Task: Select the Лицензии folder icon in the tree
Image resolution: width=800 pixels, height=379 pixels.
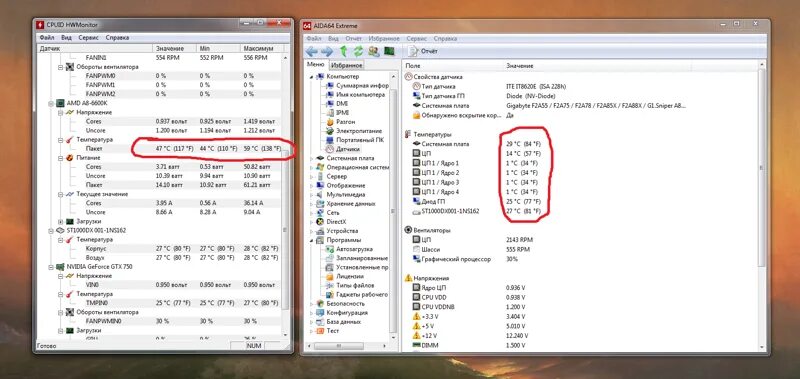Action: pyautogui.click(x=329, y=276)
